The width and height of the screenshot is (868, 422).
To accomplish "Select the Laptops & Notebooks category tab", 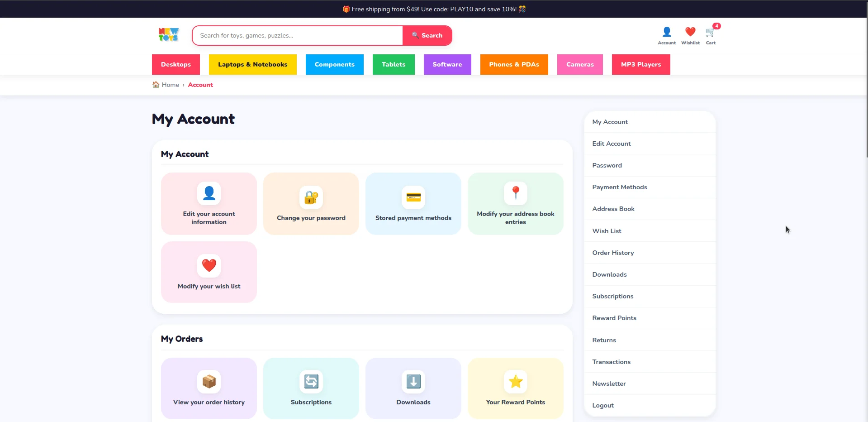I will tap(253, 64).
